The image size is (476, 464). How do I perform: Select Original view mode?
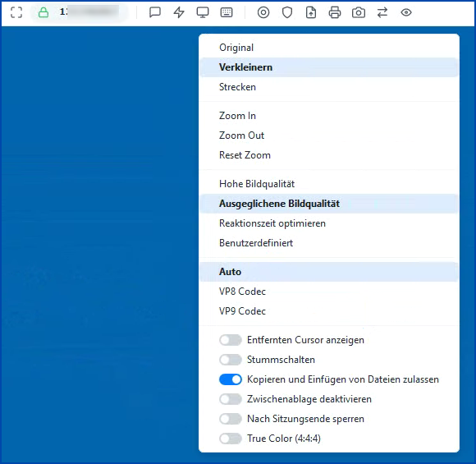pos(329,48)
